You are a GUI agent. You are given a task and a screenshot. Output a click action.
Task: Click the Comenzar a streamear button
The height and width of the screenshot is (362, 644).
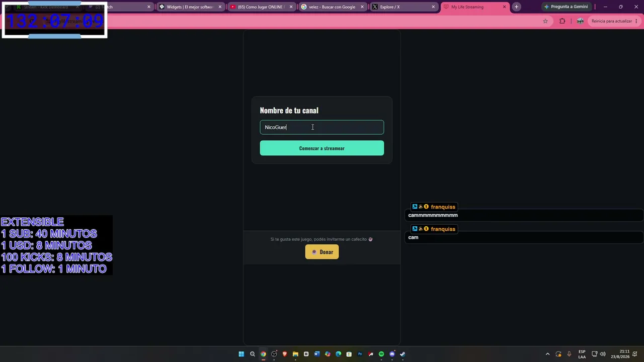click(x=321, y=148)
